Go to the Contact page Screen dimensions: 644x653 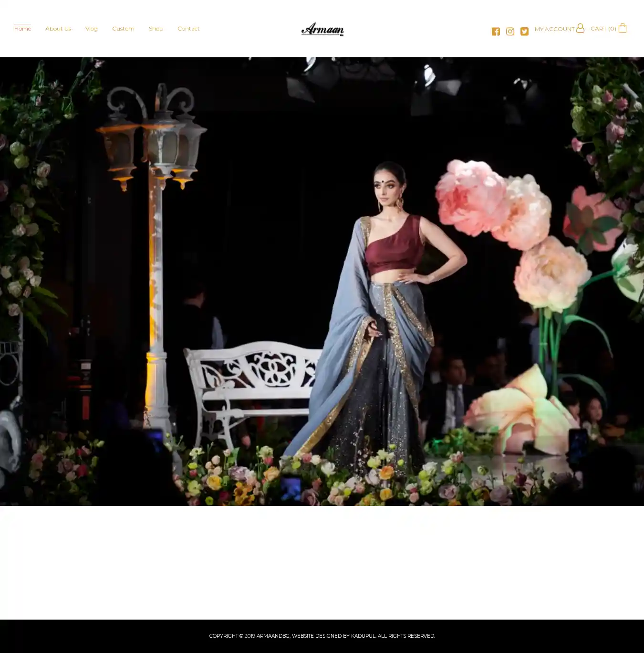coord(188,29)
